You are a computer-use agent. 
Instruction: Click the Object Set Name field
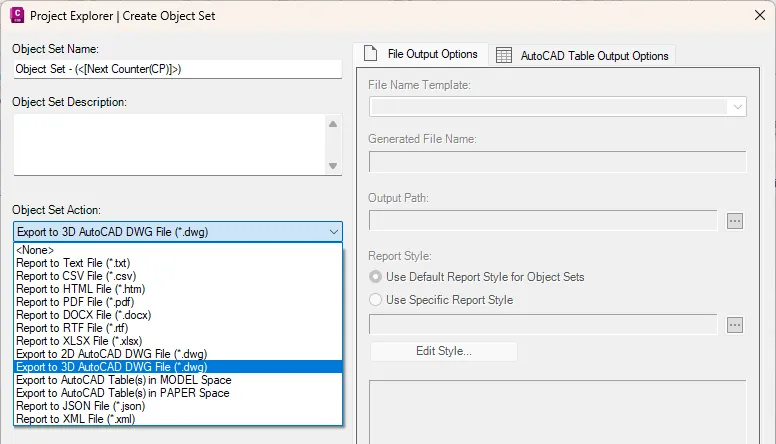coord(176,69)
